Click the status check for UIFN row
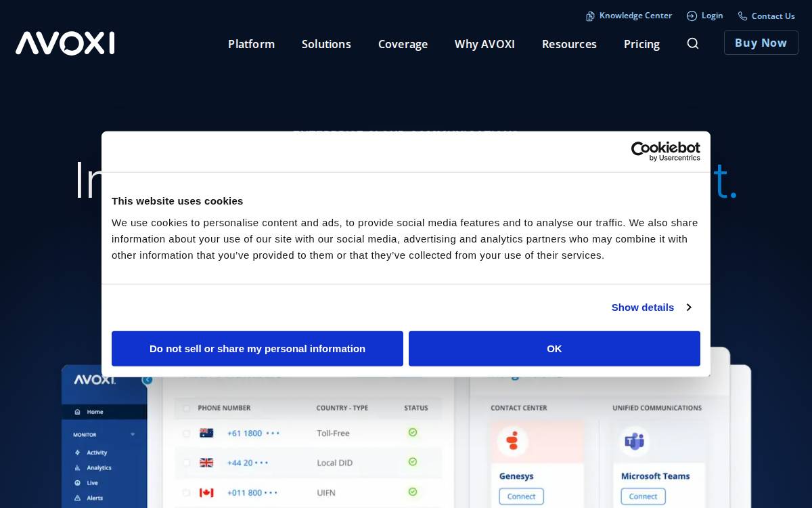The height and width of the screenshot is (508, 812). (413, 492)
